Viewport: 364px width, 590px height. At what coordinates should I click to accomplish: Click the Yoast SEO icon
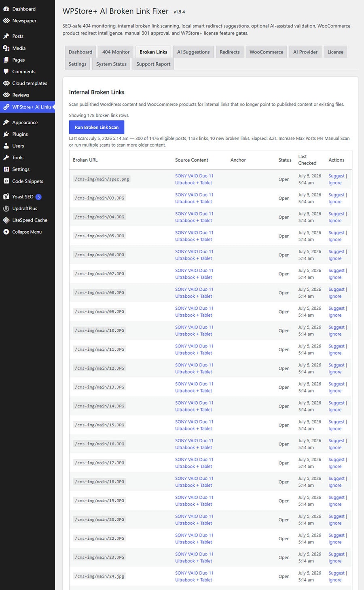[x=6, y=197]
